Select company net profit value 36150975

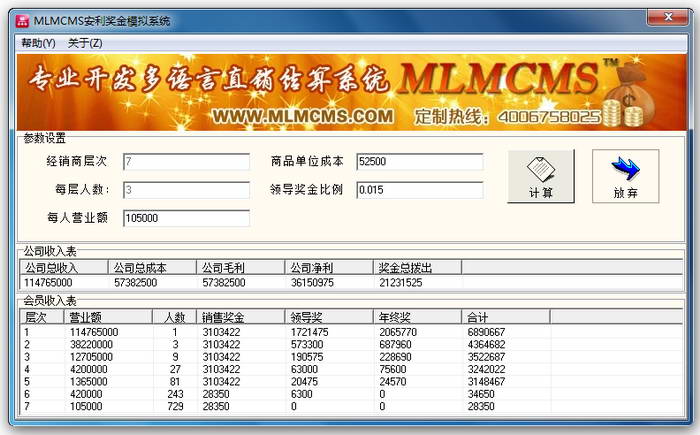click(x=312, y=283)
